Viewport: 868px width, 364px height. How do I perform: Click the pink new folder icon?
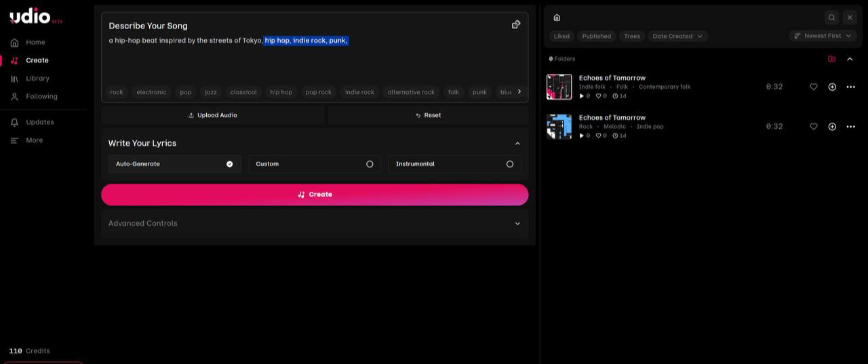(832, 59)
